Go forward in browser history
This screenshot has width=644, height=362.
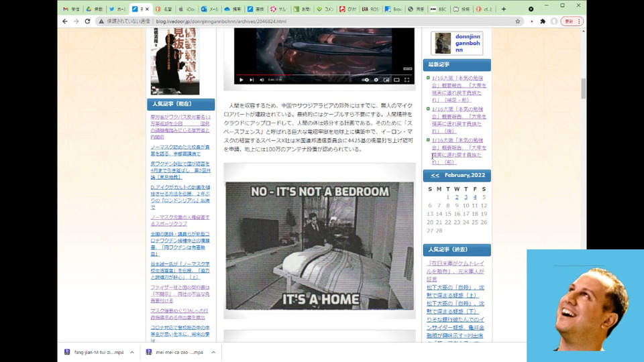pos(76,21)
